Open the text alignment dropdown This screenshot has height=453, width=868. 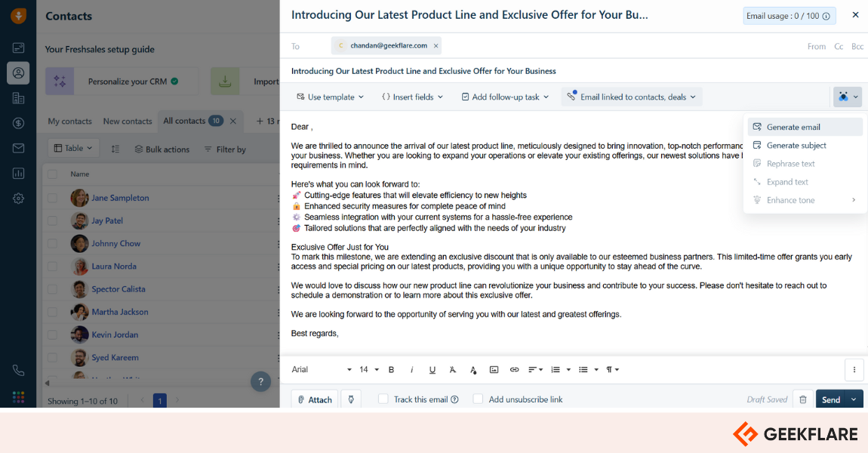click(535, 369)
